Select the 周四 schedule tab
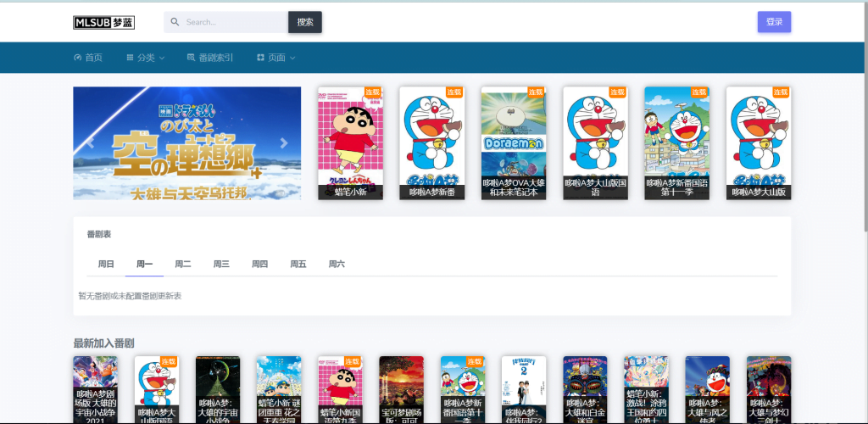This screenshot has height=424, width=868. pos(259,265)
